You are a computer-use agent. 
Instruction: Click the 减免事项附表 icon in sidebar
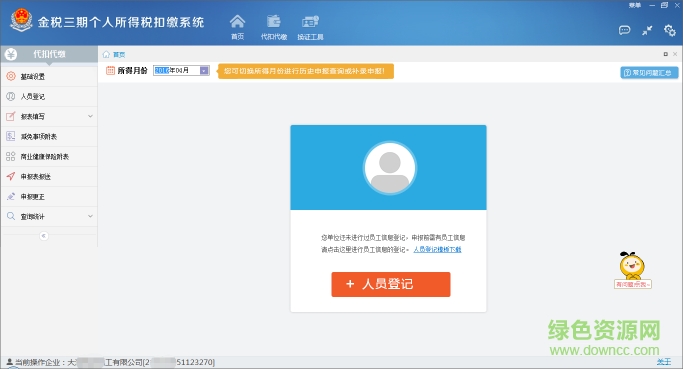point(11,136)
